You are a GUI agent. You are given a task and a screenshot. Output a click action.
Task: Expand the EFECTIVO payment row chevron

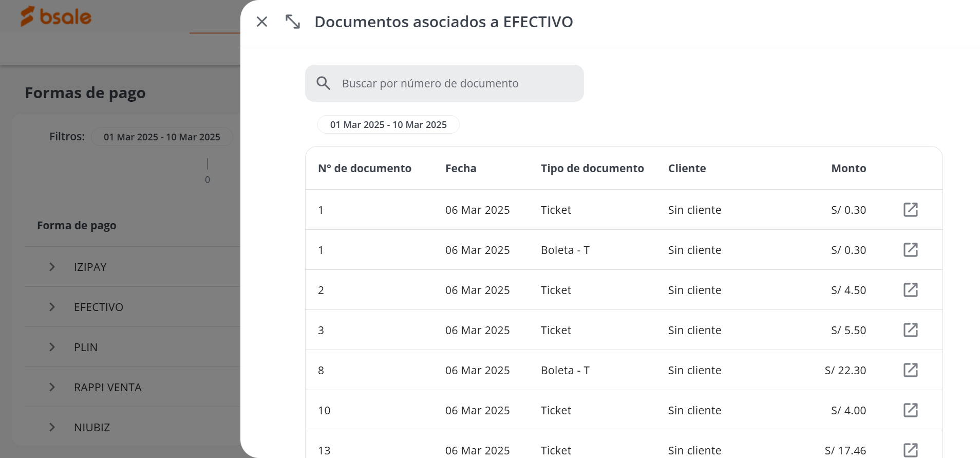(x=52, y=307)
